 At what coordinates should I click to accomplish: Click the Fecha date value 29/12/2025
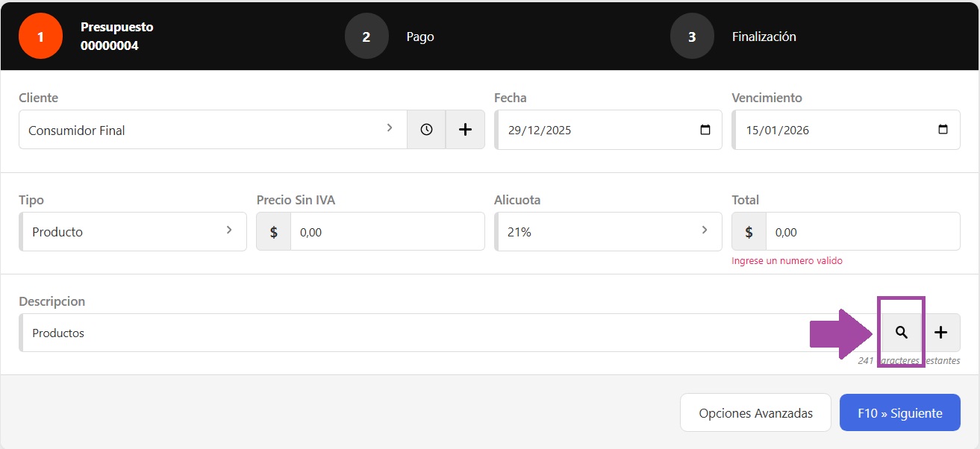pos(540,130)
